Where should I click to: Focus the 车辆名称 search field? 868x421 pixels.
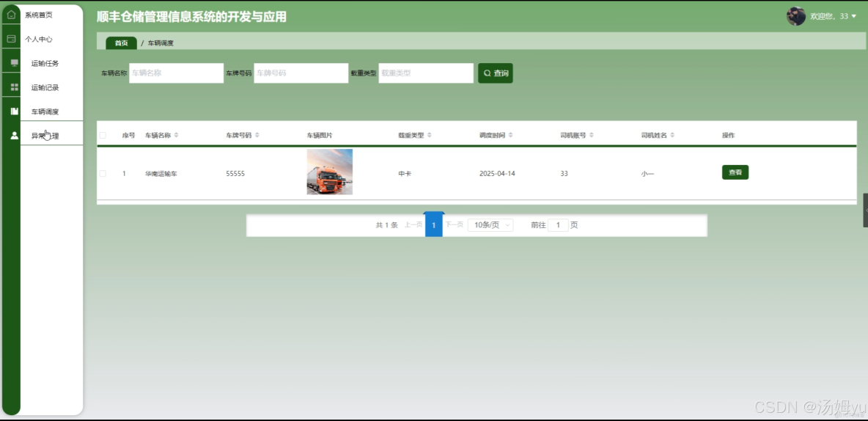[176, 73]
